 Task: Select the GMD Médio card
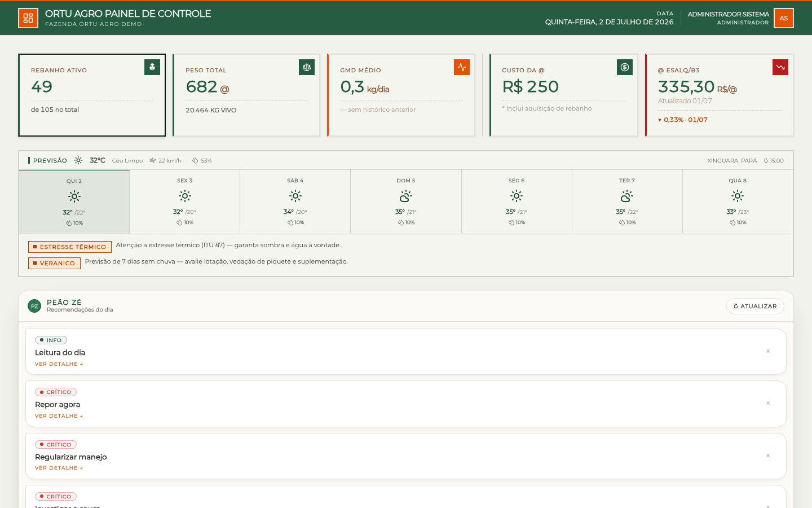(x=401, y=95)
